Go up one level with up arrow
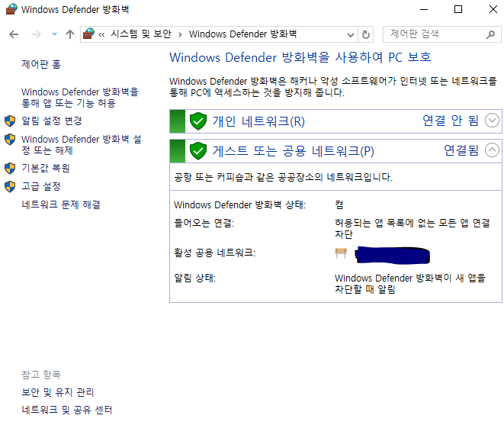Screen dimensions: 504x425 pyautogui.click(x=70, y=34)
